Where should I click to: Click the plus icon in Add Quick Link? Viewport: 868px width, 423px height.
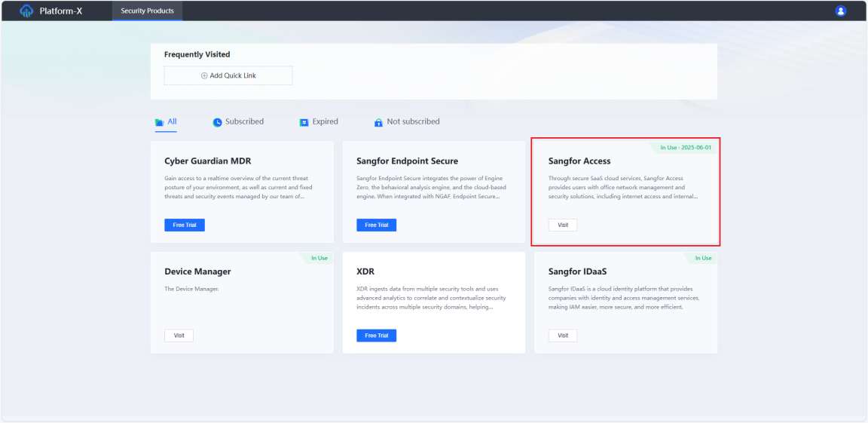tap(204, 76)
